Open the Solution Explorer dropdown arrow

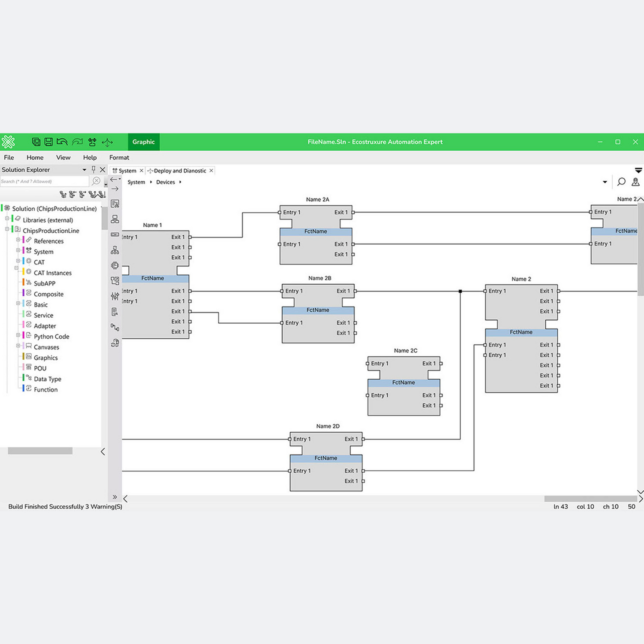pyautogui.click(x=84, y=170)
